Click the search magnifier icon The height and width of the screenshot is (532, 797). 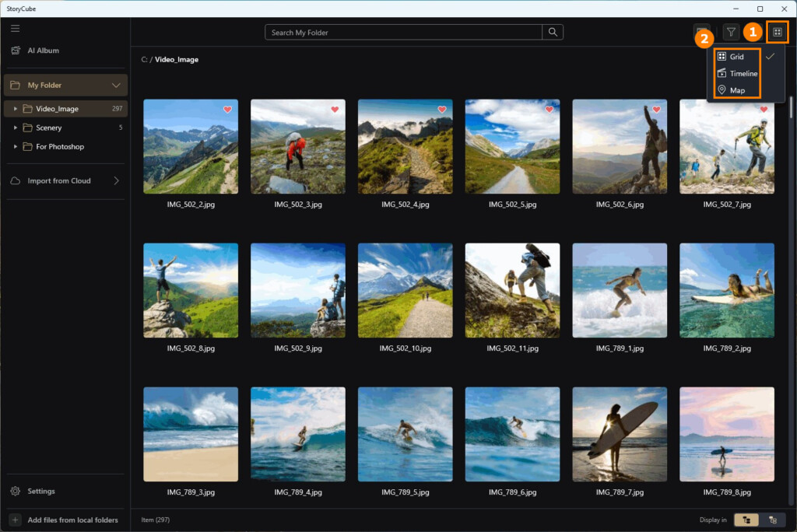pos(553,33)
